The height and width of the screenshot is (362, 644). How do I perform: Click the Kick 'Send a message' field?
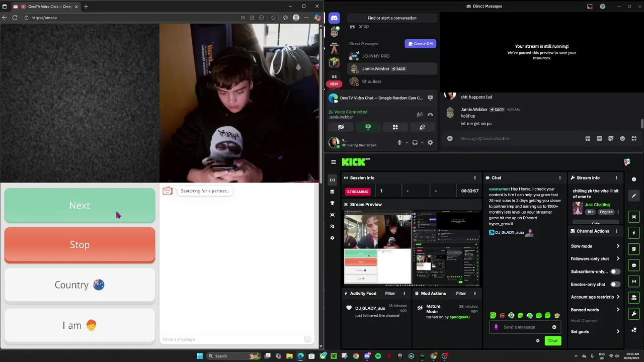tap(526, 327)
